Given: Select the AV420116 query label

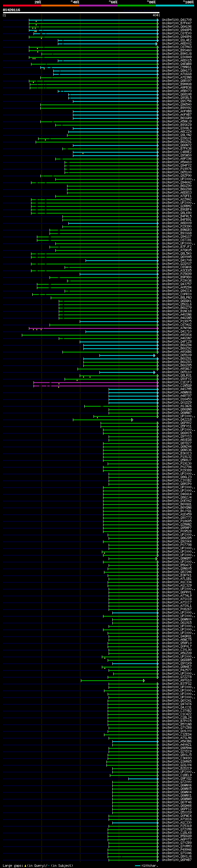Looking at the screenshot, I should tap(11, 10).
